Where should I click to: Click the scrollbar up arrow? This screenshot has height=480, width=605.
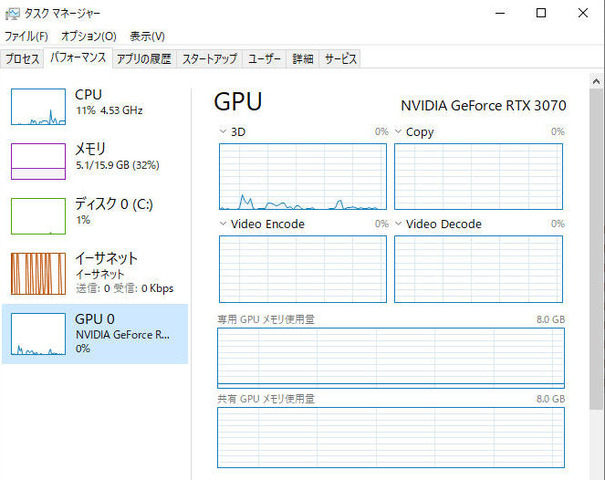(596, 81)
